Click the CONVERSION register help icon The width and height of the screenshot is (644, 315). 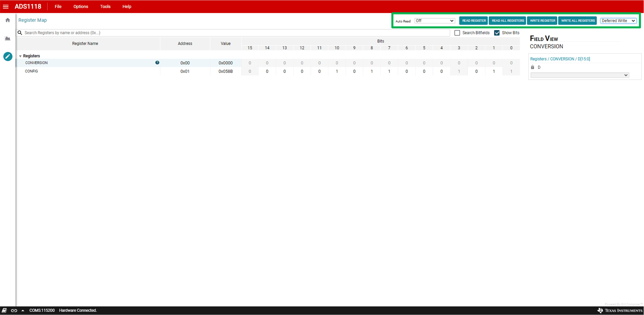tap(157, 63)
